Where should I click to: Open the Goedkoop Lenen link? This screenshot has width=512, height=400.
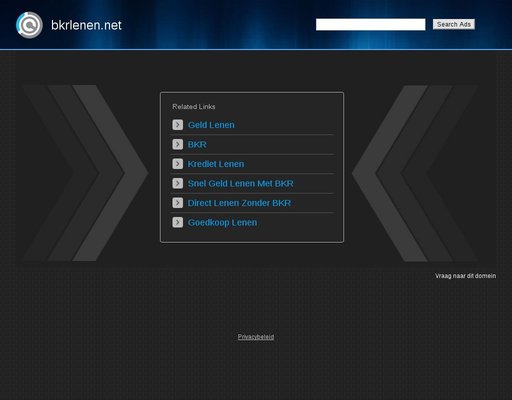click(x=222, y=223)
